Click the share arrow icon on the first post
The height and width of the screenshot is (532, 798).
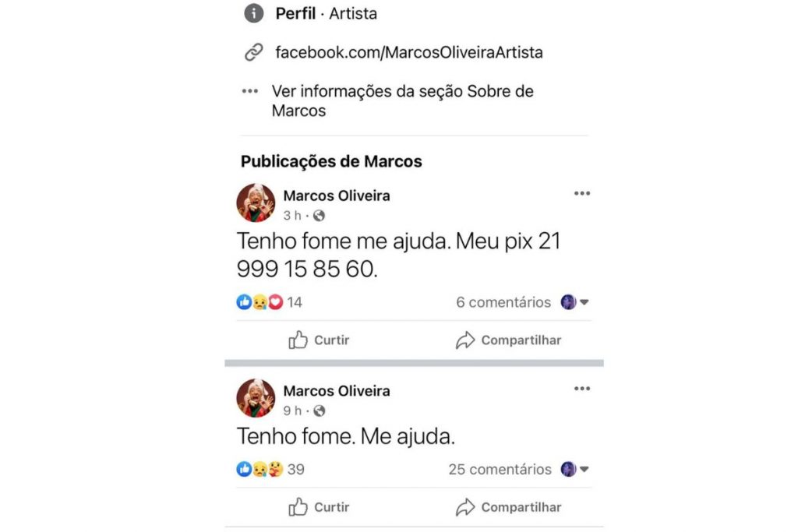point(465,340)
